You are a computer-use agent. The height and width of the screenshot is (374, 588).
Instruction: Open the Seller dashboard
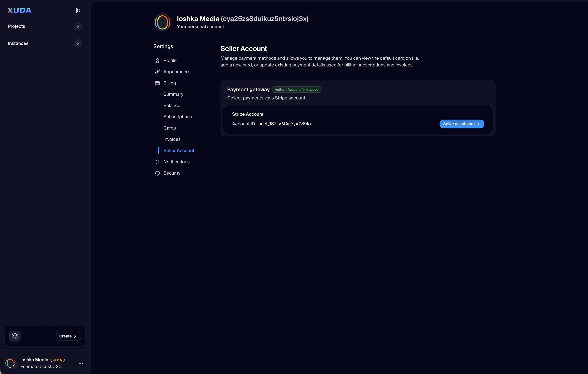pos(462,124)
